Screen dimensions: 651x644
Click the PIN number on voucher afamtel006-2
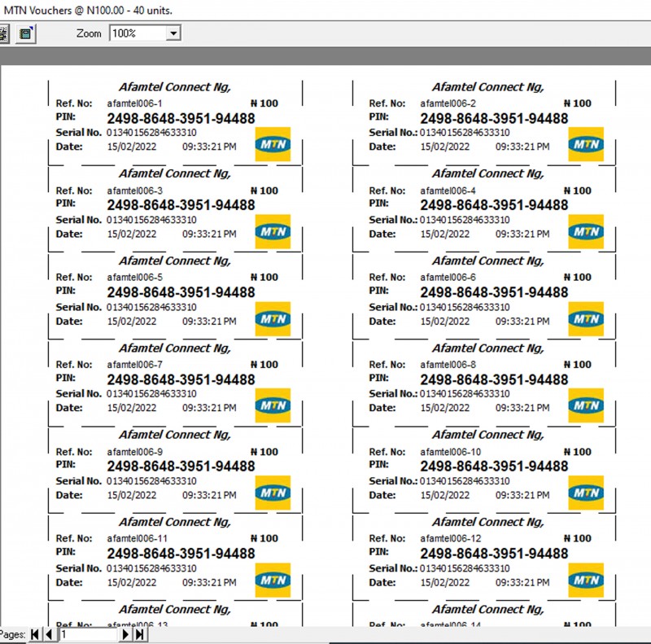[x=494, y=118]
